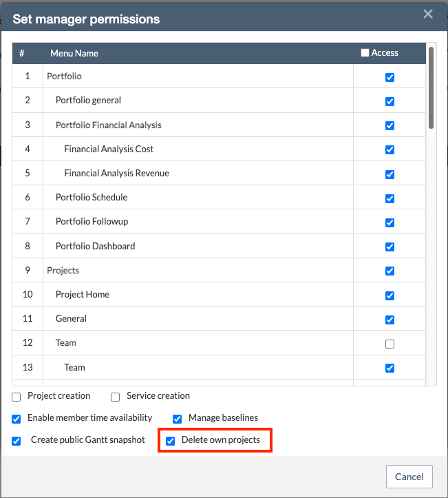Image resolution: width=448 pixels, height=498 pixels.
Task: Enable the Project creation checkbox
Action: point(17,397)
